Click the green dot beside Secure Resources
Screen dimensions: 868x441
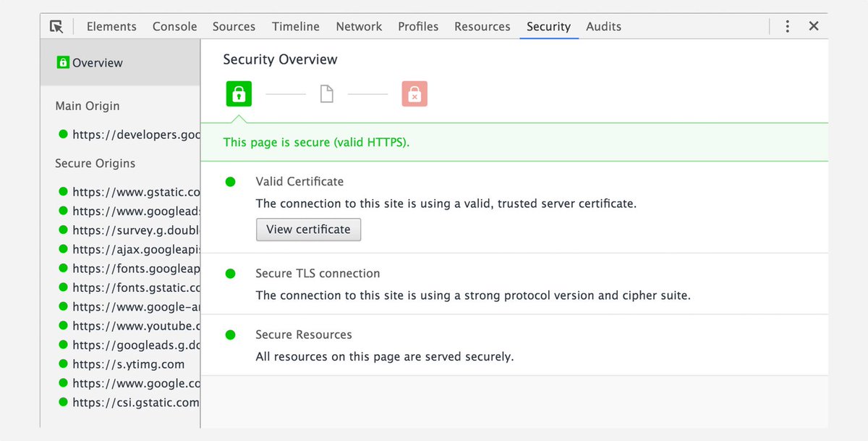point(231,335)
